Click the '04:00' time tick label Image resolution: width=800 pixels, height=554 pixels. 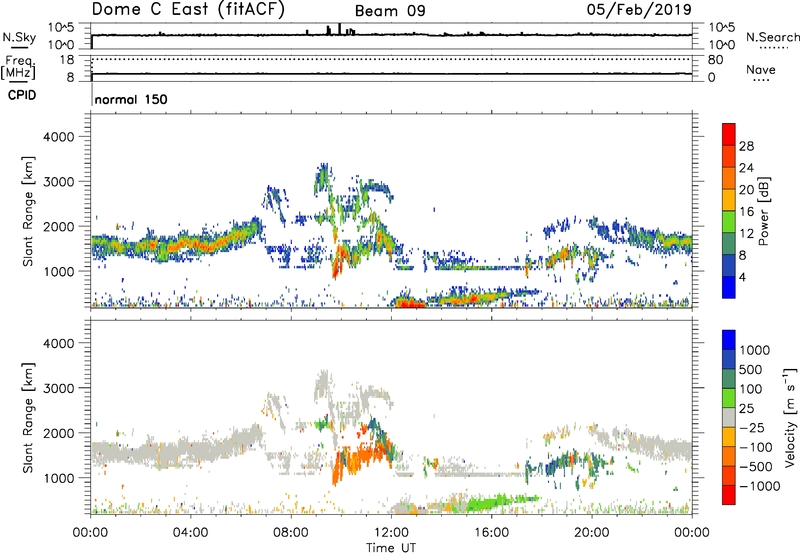coord(190,533)
